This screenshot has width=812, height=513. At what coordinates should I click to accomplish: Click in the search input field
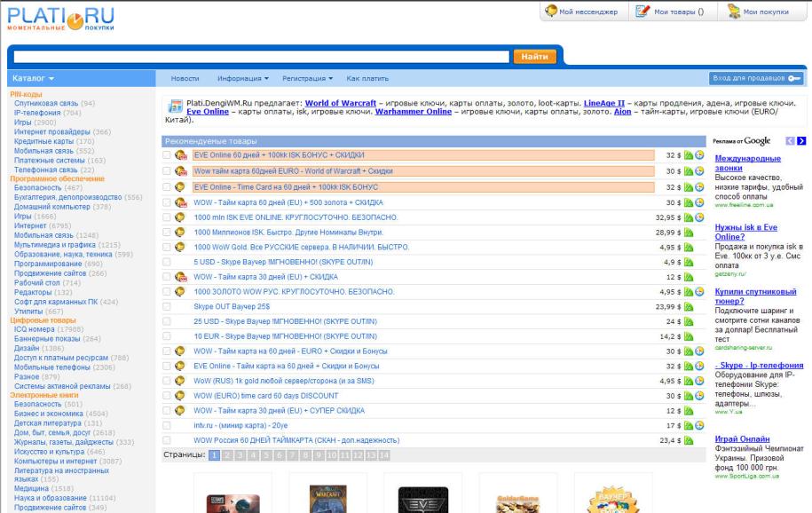point(262,57)
